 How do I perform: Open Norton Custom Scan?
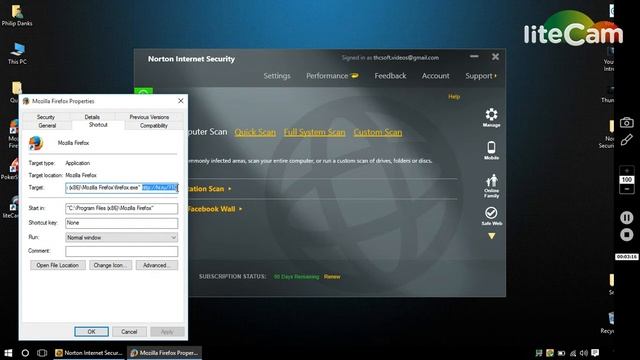coord(378,132)
